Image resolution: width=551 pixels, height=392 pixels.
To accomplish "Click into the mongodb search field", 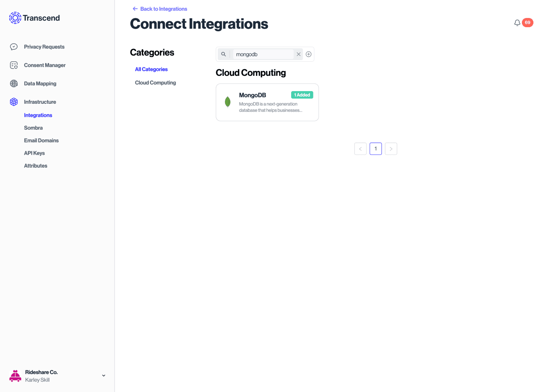I will tap(263, 54).
